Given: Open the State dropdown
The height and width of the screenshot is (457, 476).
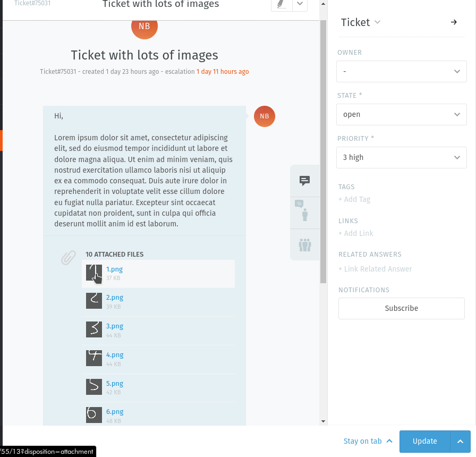Looking at the screenshot, I should pyautogui.click(x=401, y=114).
